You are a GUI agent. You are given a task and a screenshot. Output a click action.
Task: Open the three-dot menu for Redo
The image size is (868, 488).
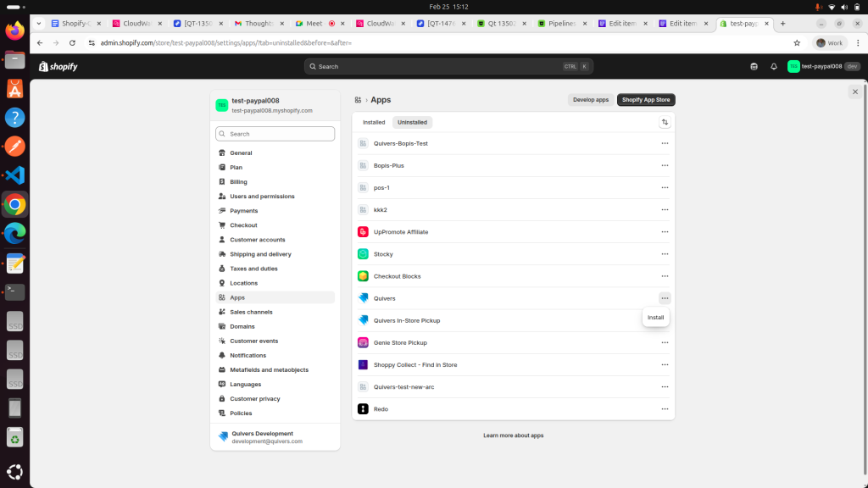tap(665, 409)
